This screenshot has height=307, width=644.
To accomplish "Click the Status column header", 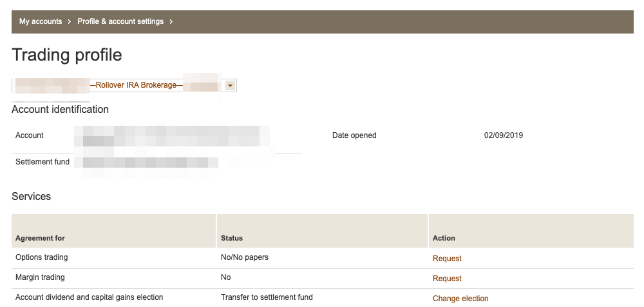I will pyautogui.click(x=231, y=238).
